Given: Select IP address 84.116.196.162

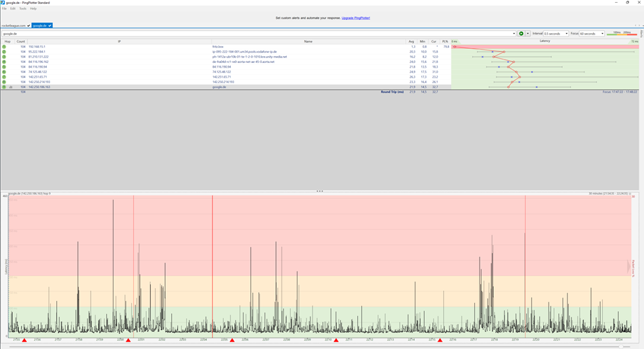Looking at the screenshot, I should point(38,62).
